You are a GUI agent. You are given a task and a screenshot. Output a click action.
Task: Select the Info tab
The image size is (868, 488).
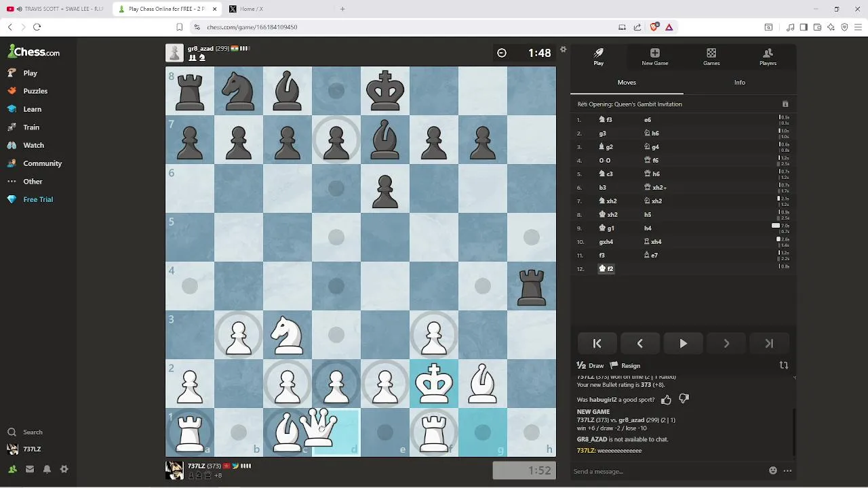(x=740, y=83)
